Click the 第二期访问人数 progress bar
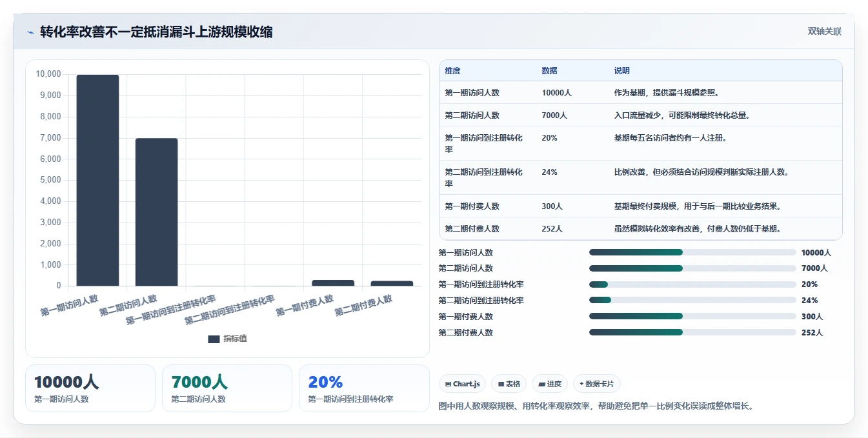This screenshot has width=868, height=438. [x=692, y=268]
